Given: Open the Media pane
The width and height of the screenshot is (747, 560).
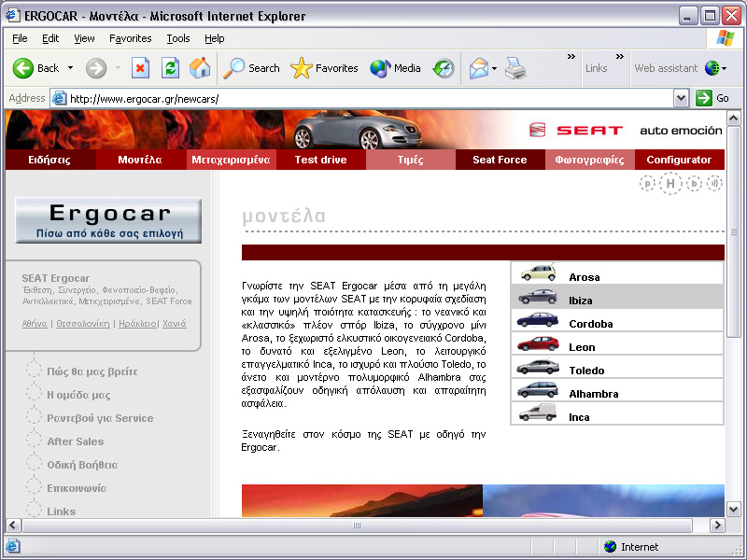Looking at the screenshot, I should coord(395,68).
